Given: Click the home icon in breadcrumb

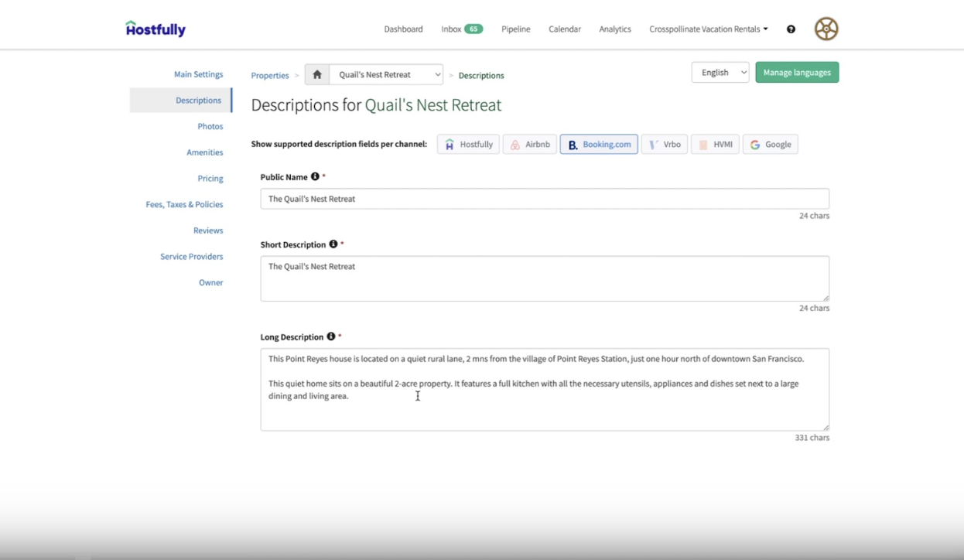Looking at the screenshot, I should pos(317,75).
